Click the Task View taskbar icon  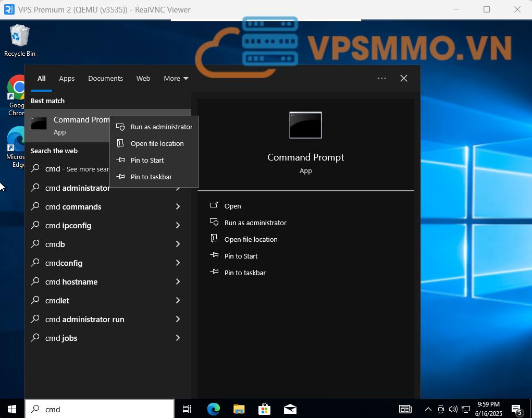[187, 409]
